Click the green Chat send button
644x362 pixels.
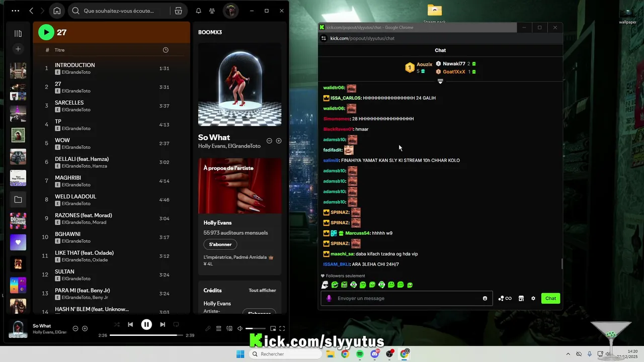point(551,298)
